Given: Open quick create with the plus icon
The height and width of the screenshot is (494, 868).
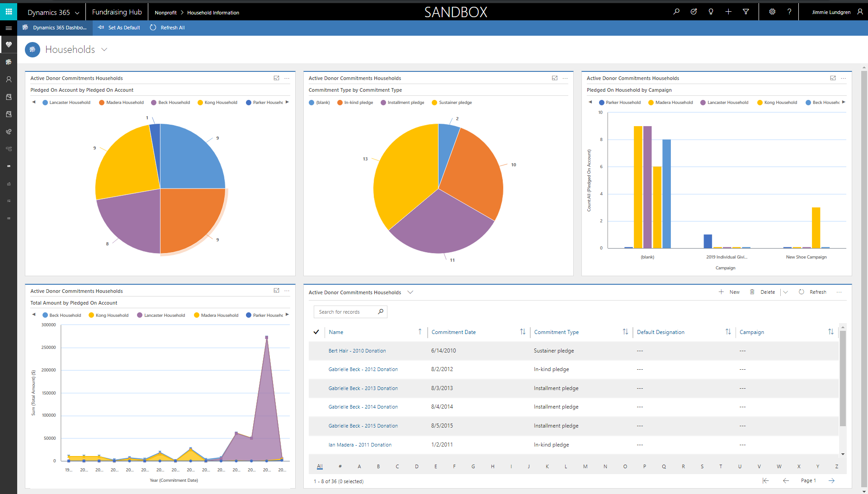Looking at the screenshot, I should [728, 12].
